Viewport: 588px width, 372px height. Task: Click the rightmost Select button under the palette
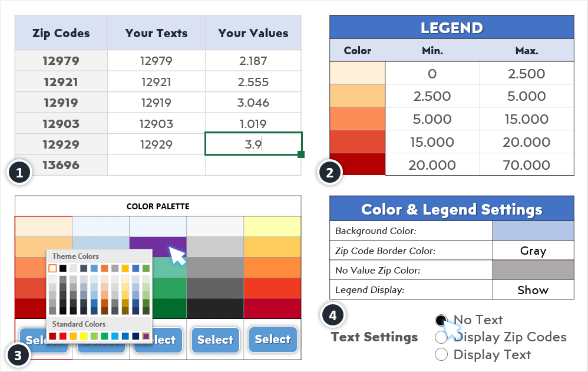point(273,340)
